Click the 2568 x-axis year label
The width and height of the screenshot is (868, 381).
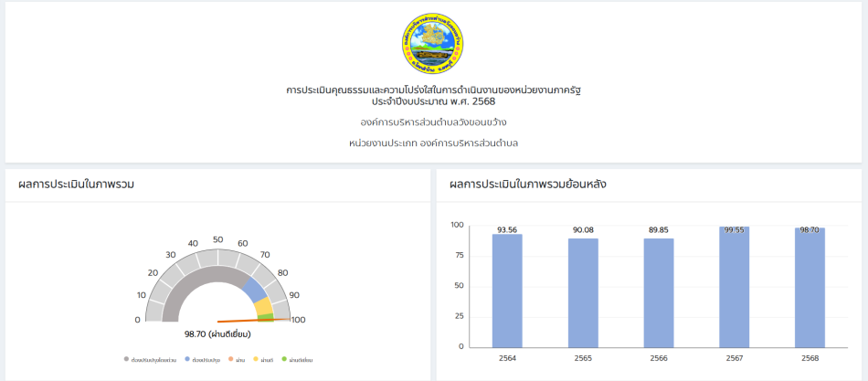(x=810, y=358)
